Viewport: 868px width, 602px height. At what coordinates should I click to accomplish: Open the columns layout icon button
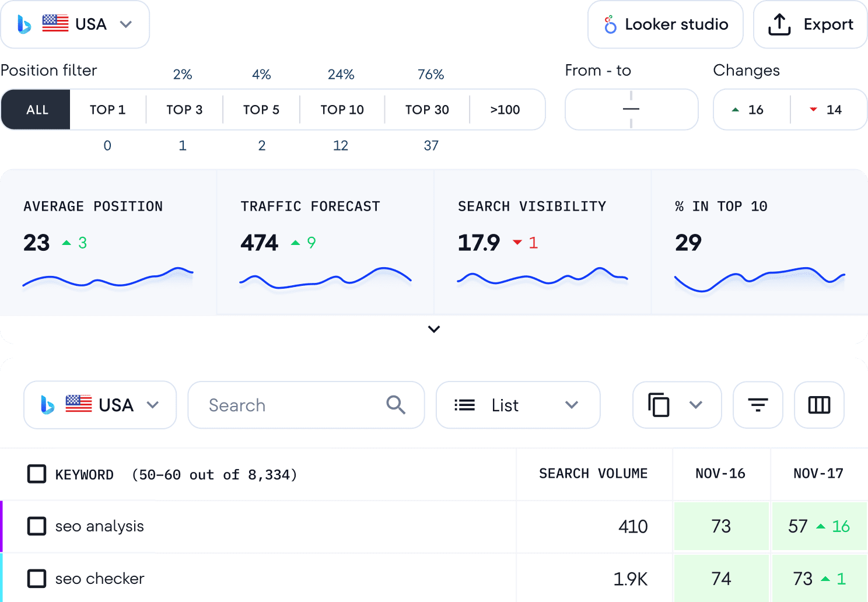819,405
